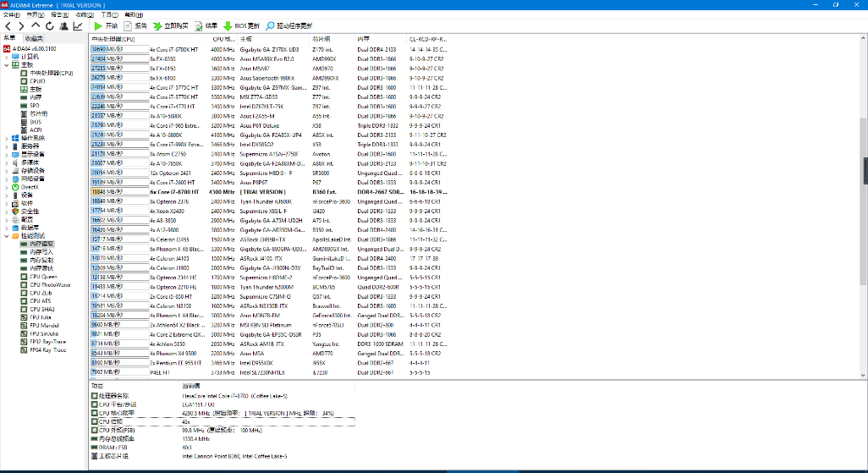
Task: Click the scrollbar down arrow of results list
Action: [863, 375]
